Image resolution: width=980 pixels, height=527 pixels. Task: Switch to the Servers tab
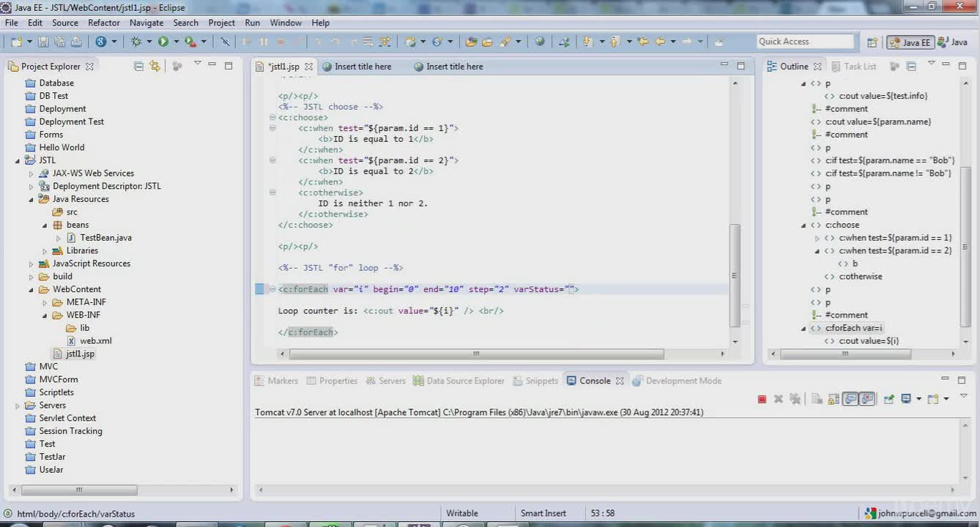(385, 381)
